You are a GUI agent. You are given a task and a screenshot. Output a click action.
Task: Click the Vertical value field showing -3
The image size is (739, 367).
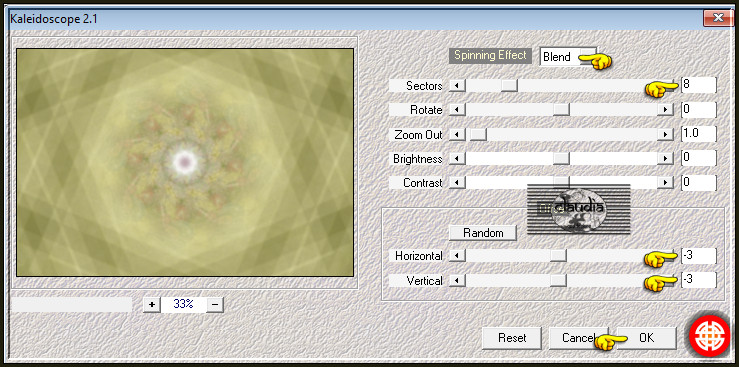pos(698,280)
